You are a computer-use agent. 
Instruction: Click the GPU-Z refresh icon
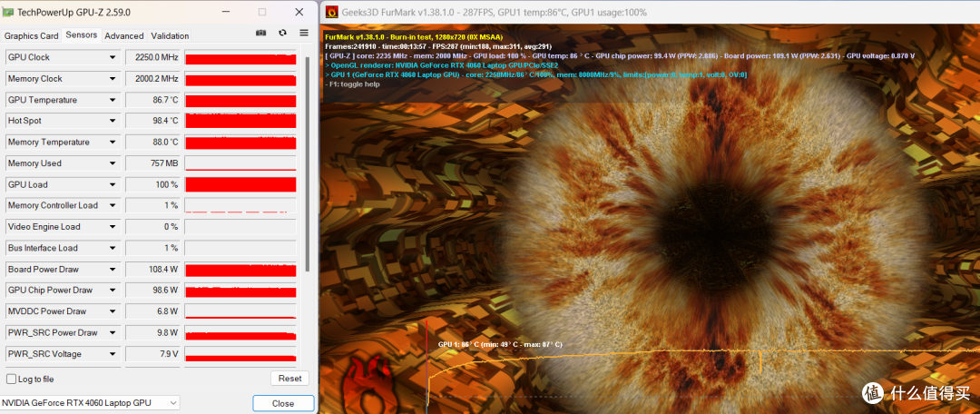(x=282, y=33)
